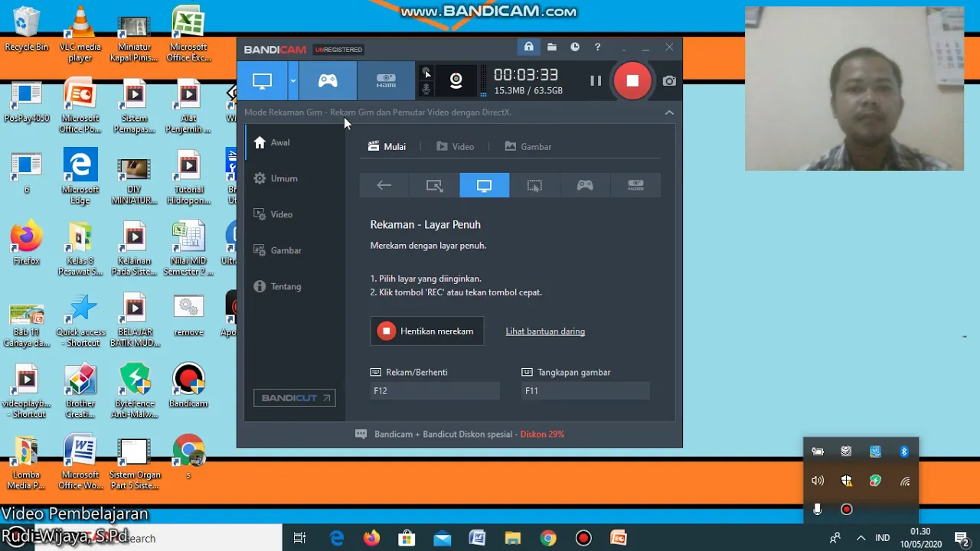The width and height of the screenshot is (980, 551).
Task: Open the Bandicut button
Action: 295,398
